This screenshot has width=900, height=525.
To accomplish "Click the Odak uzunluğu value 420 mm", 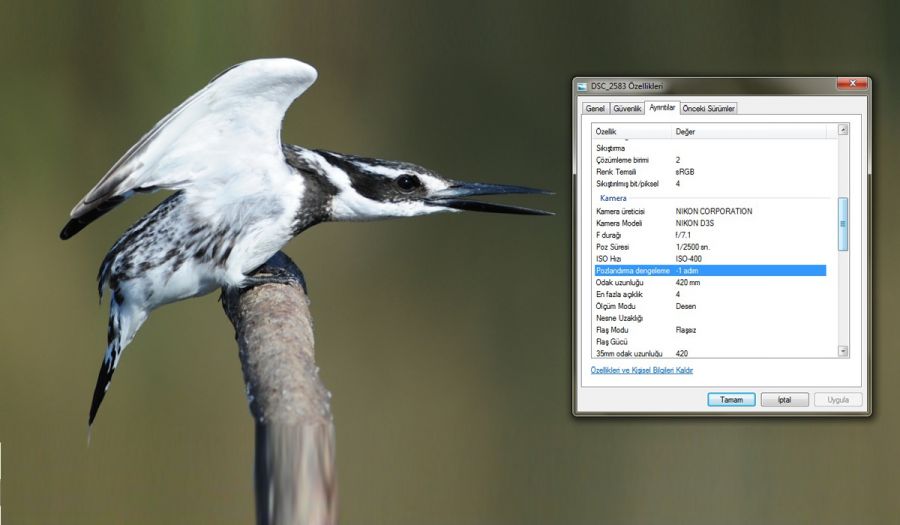I will pyautogui.click(x=688, y=282).
